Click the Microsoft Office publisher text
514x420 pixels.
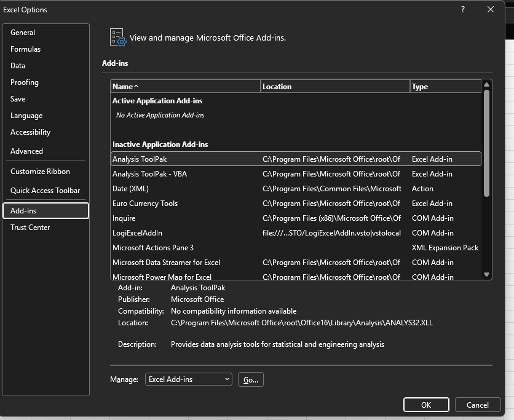click(x=197, y=299)
